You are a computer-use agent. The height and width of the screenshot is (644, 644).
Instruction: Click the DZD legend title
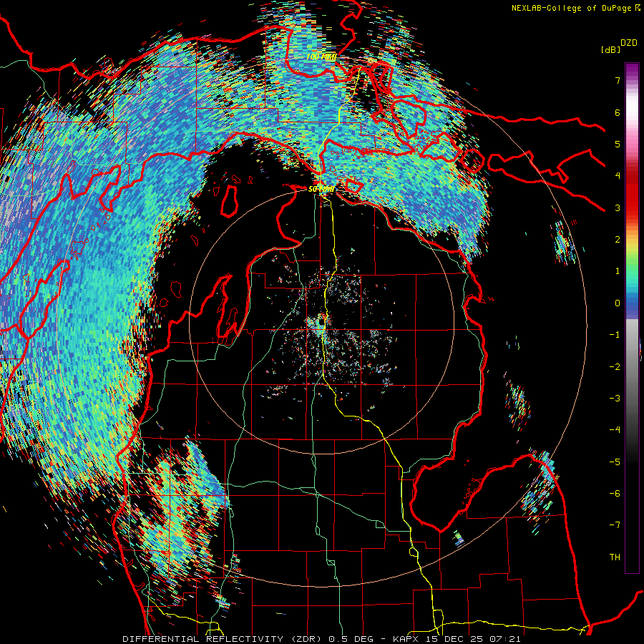tap(629, 43)
